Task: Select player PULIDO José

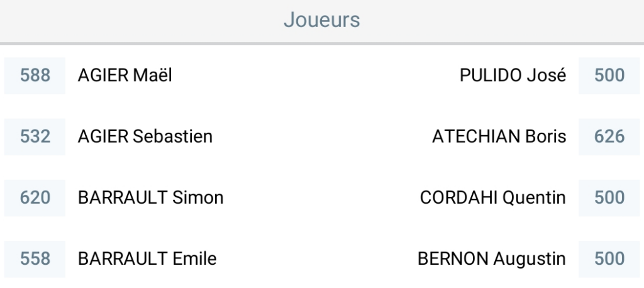Action: [513, 75]
